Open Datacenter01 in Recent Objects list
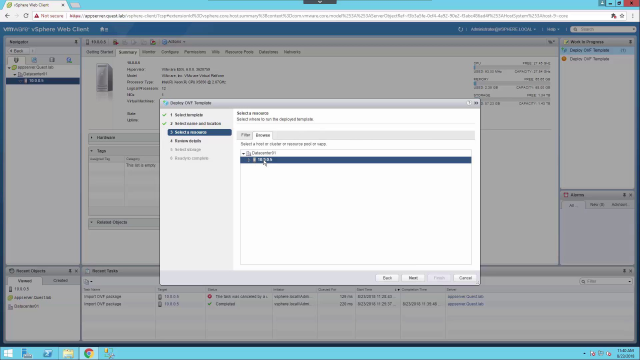The image size is (640, 360). (x=26, y=307)
